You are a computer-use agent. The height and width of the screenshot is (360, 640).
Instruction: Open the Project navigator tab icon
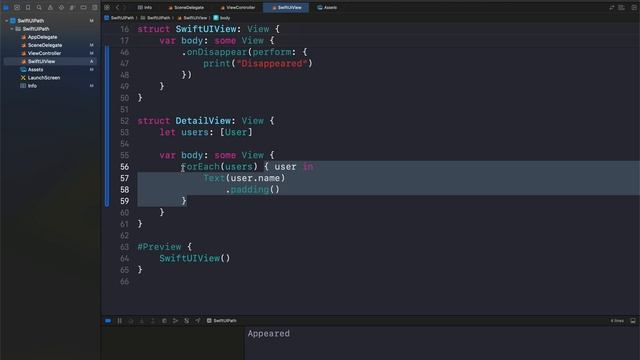click(6, 7)
